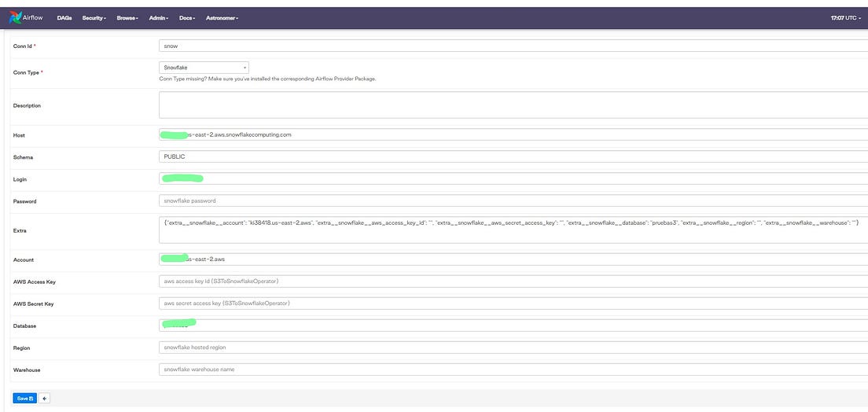Click the AWS Access Key field
Viewport: 868px width, 412px height.
click(513, 281)
